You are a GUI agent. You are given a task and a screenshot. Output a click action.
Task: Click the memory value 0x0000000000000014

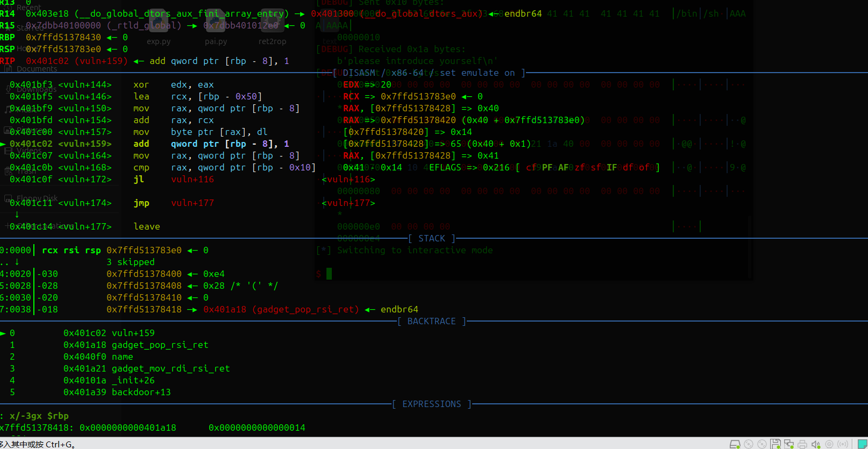[257, 427]
